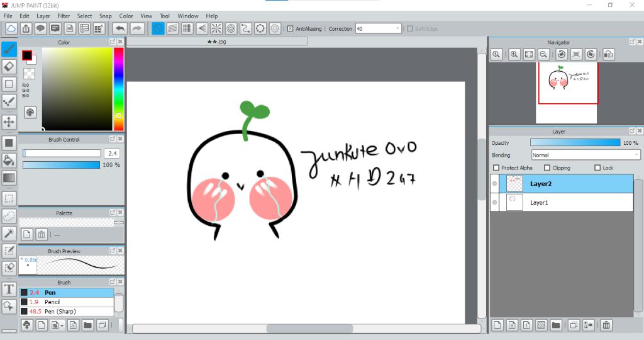The height and width of the screenshot is (340, 644).
Task: Zoom in within the Navigator panel
Action: pos(514,54)
